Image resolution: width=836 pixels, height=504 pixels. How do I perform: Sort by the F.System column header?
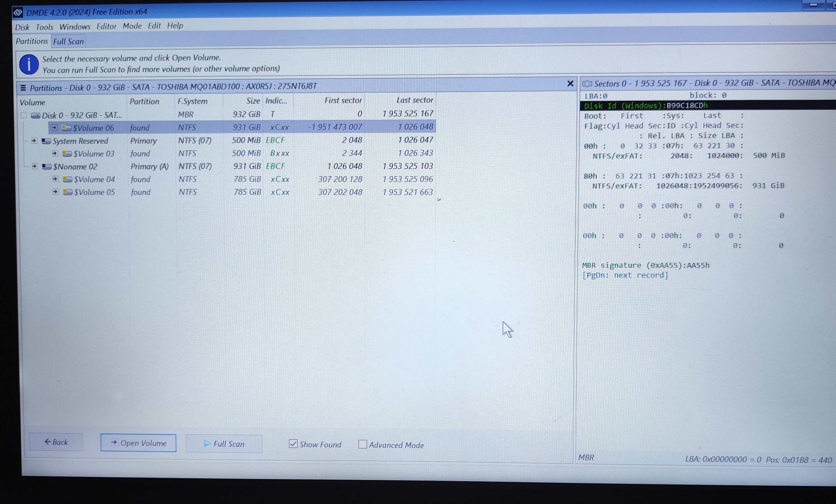tap(199, 101)
